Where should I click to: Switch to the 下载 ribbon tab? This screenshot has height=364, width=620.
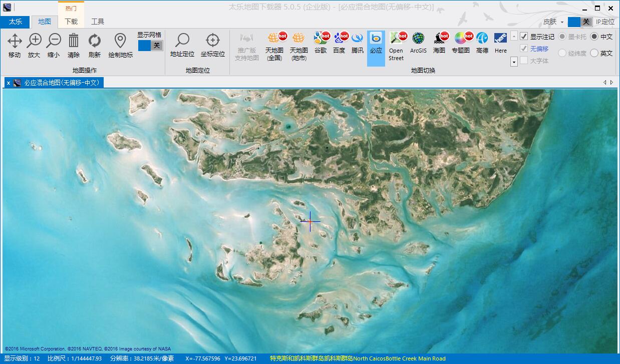71,22
